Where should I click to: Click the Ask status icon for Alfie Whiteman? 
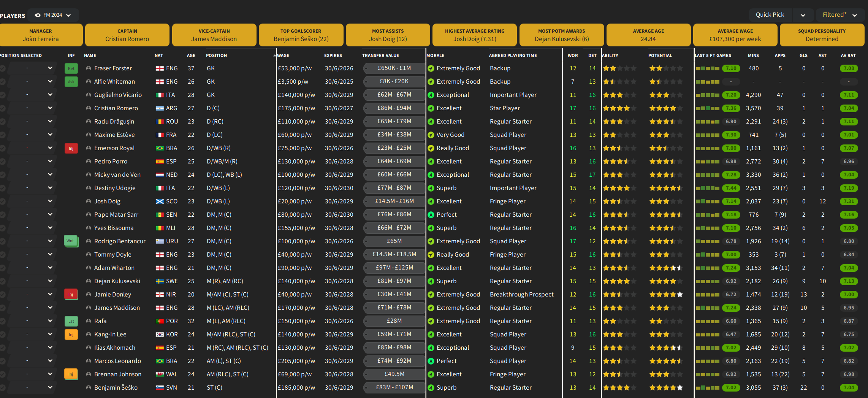pos(71,82)
